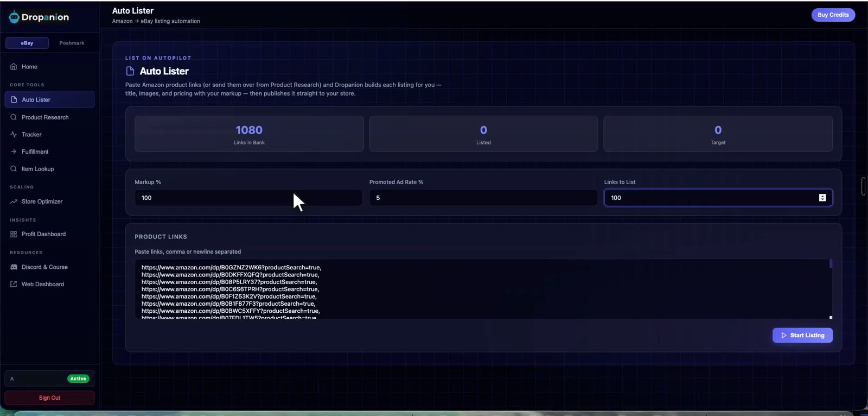Open Home in the sidebar
Viewport: 868px width, 416px height.
click(49, 67)
